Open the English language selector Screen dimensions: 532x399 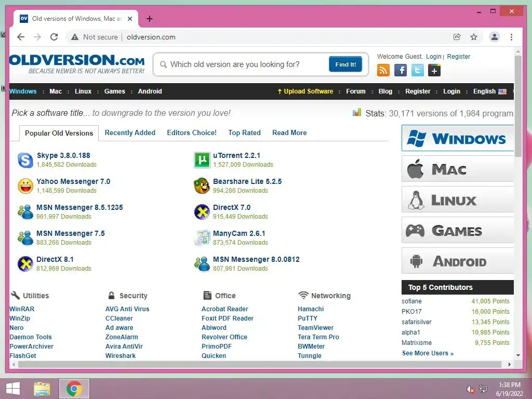pyautogui.click(x=489, y=91)
